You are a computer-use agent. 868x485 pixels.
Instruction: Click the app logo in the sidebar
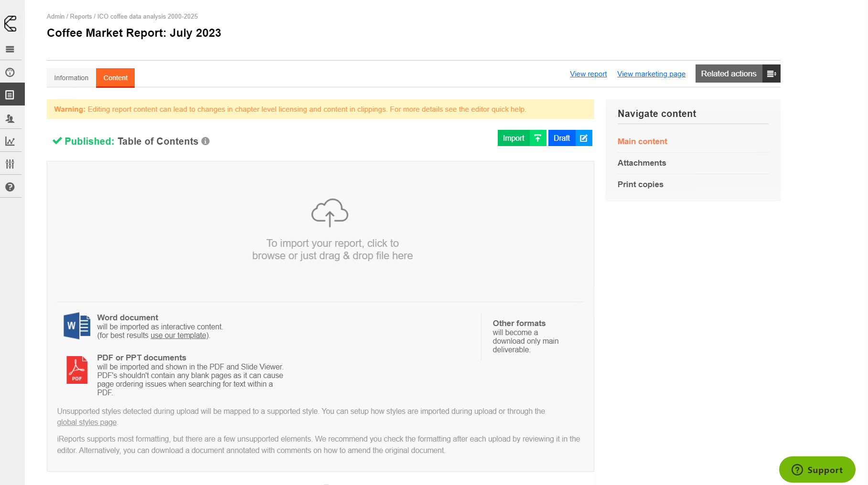11,23
